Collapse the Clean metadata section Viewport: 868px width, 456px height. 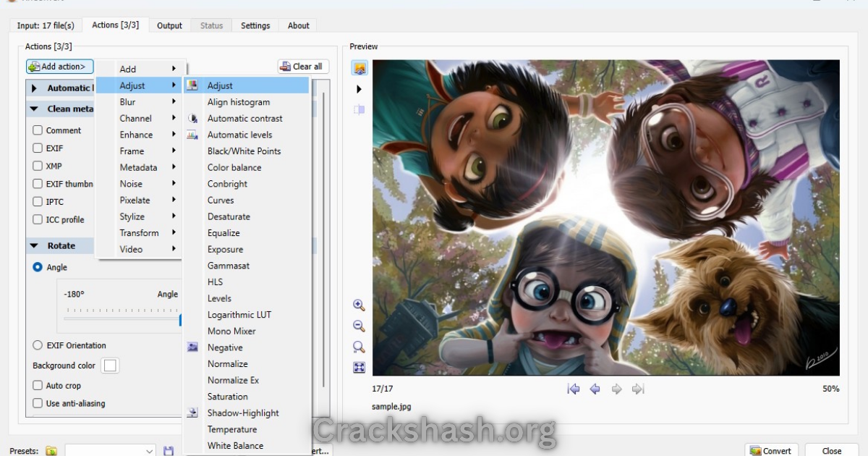34,109
